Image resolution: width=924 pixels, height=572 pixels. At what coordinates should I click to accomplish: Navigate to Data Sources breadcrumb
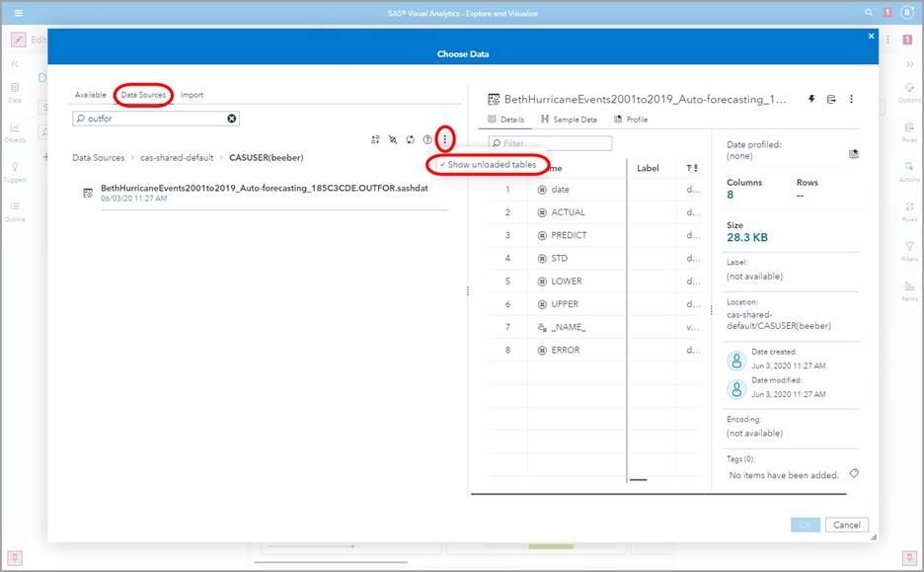coord(99,157)
